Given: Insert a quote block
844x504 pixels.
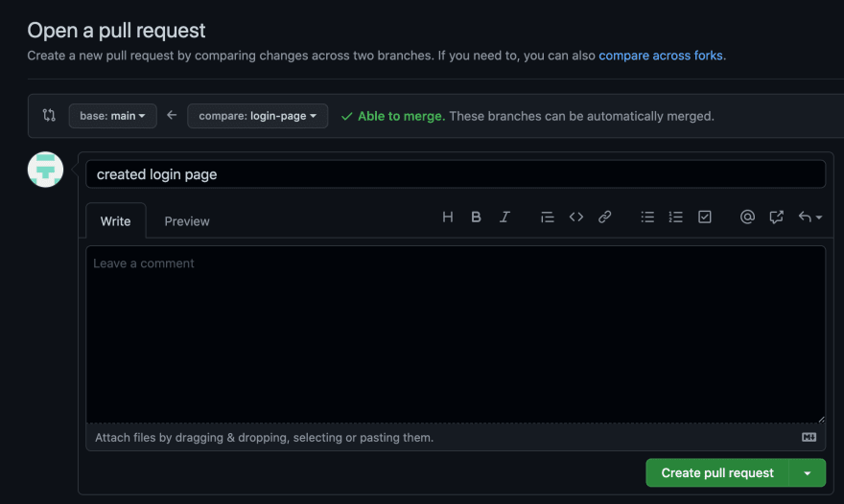Looking at the screenshot, I should coord(547,217).
